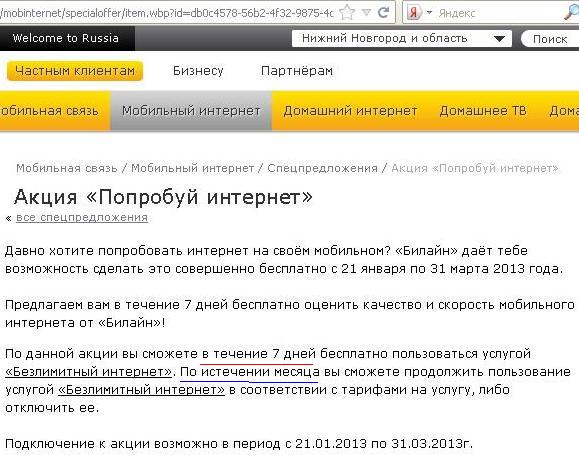
Task: Switch to the Партнёрам section
Action: click(x=297, y=71)
